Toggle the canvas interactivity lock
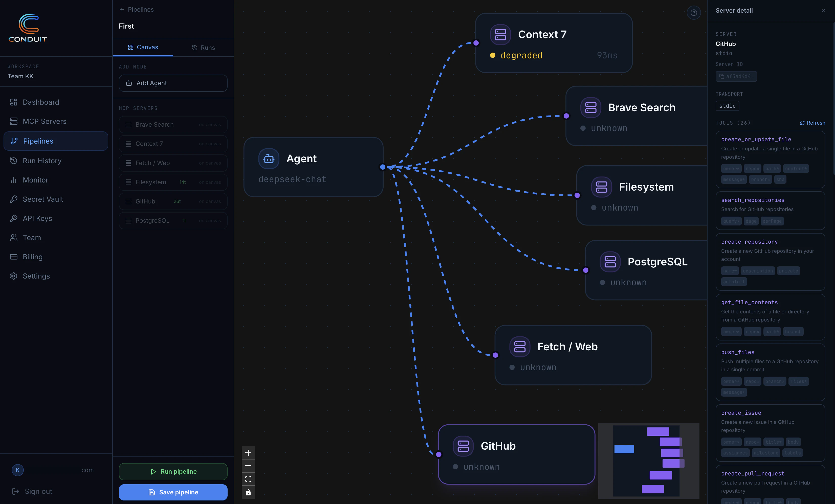The image size is (835, 504). tap(248, 492)
